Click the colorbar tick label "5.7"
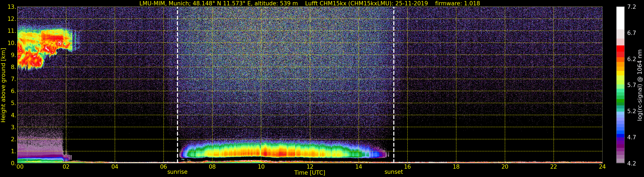 (632, 85)
